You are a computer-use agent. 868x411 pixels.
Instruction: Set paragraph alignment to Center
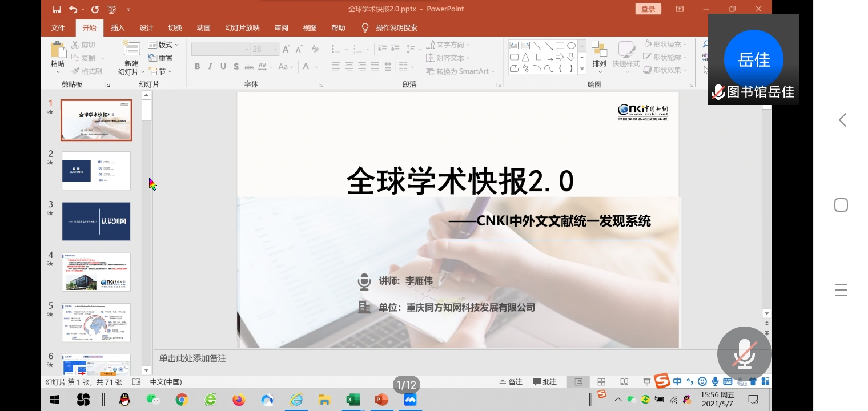coord(349,66)
